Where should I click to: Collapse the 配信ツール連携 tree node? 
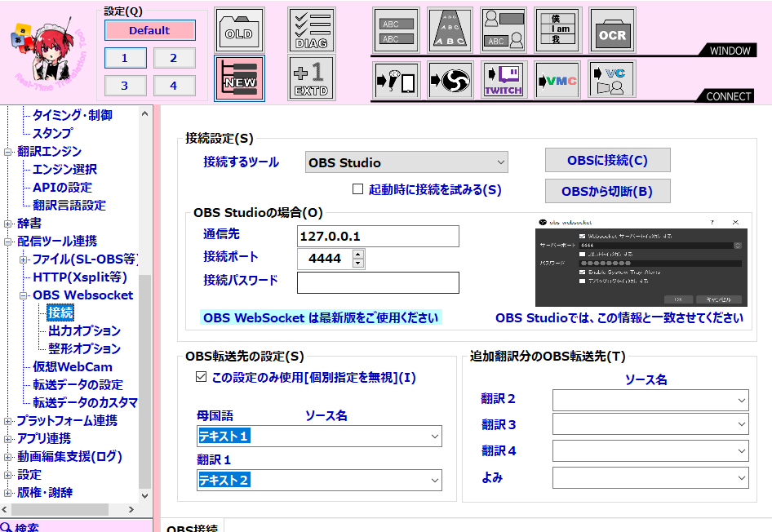[8, 242]
